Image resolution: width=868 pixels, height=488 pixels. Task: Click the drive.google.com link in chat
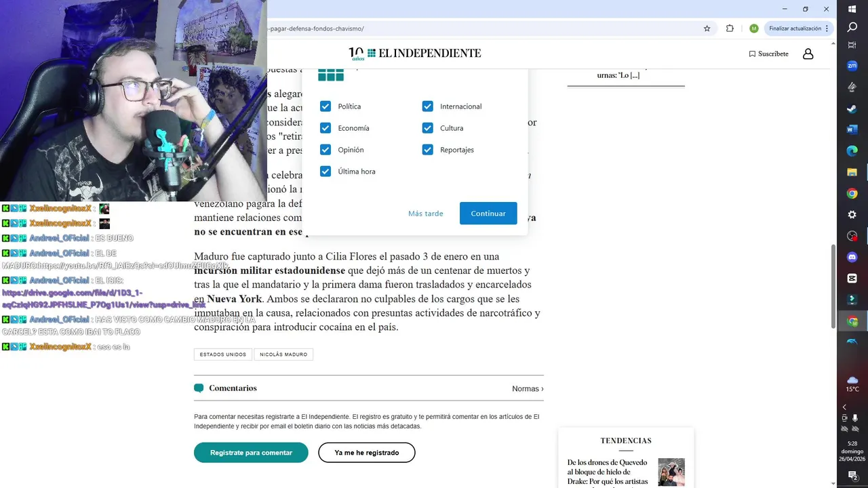coord(103,299)
